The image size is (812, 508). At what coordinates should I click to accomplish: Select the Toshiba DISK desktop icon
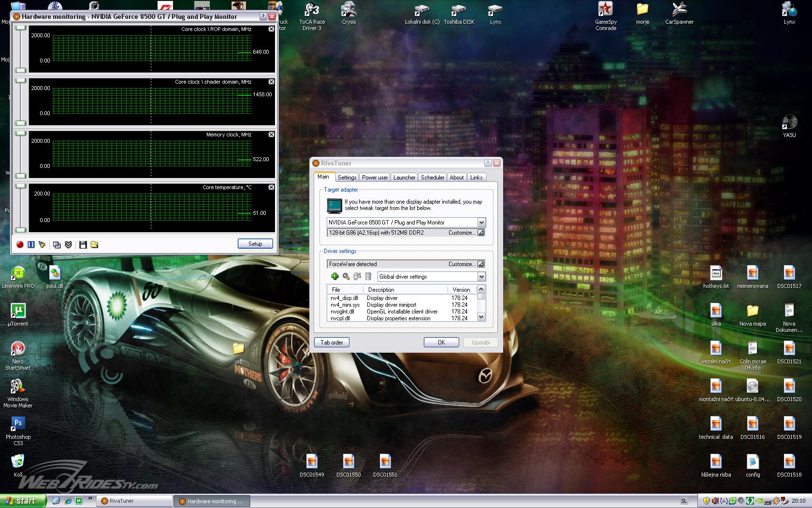click(x=459, y=13)
